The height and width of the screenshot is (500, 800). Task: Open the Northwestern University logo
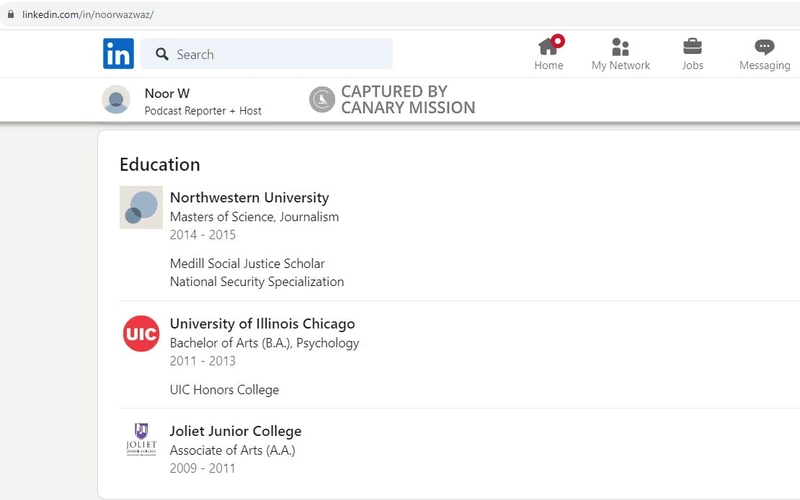tap(141, 207)
